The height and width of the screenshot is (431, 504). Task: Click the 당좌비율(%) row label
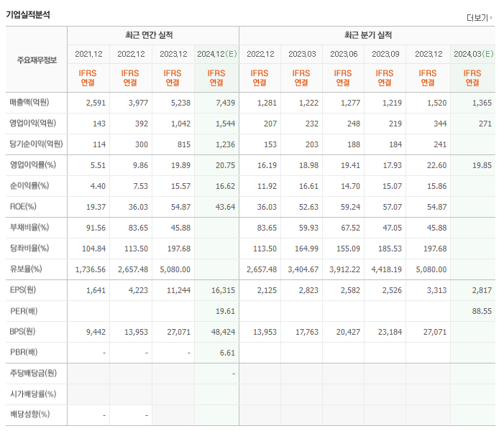tap(29, 249)
